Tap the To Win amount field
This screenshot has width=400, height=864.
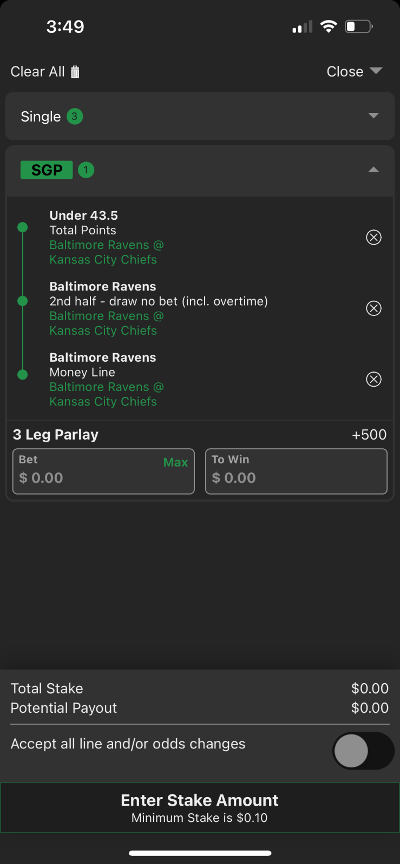[x=296, y=471]
